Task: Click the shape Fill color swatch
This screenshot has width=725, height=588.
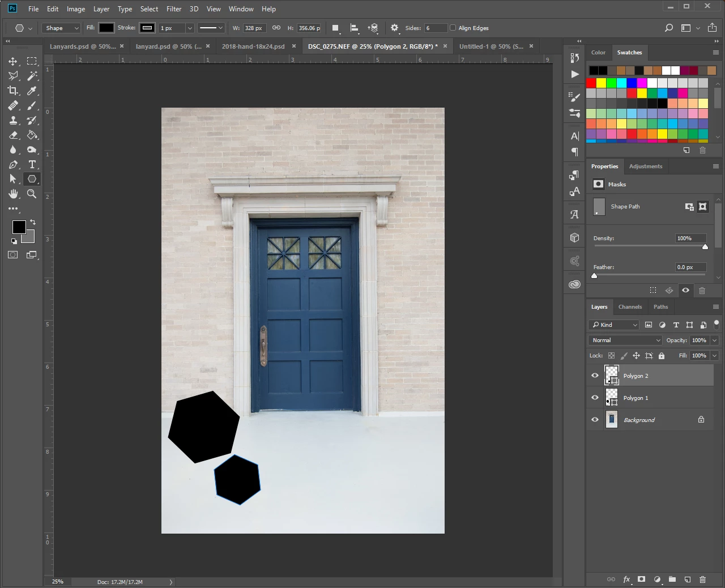Action: [106, 28]
